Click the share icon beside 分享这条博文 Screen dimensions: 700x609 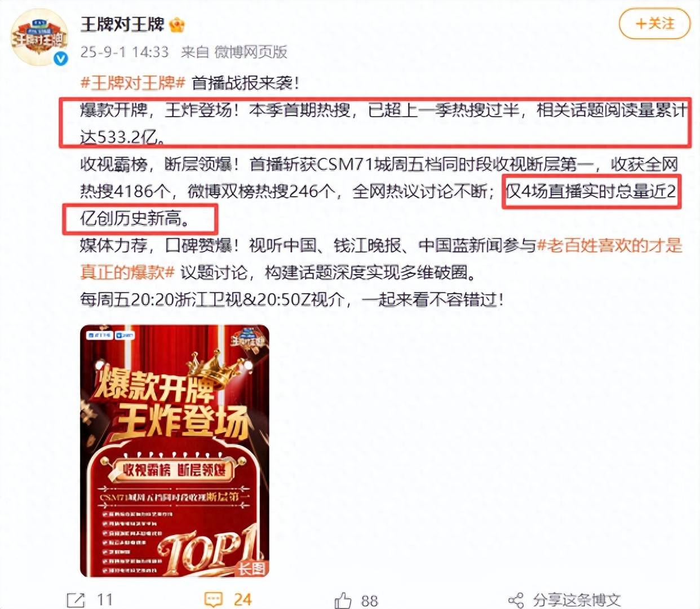tap(516, 601)
